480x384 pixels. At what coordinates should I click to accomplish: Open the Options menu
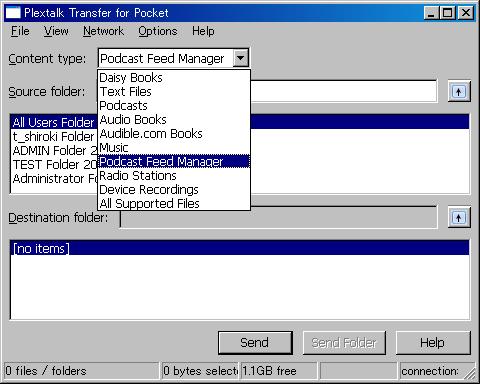coord(158,31)
